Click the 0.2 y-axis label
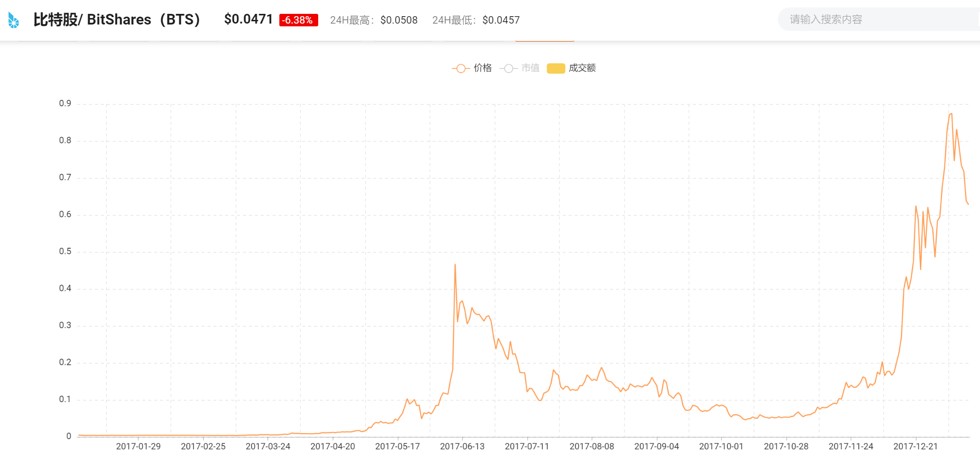The image size is (980, 459). (65, 362)
